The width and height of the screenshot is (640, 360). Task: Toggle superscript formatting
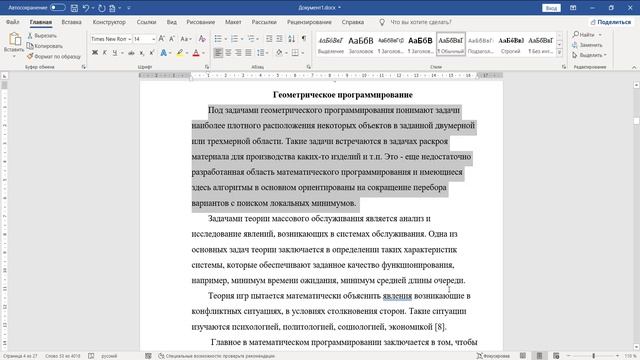tap(151, 53)
